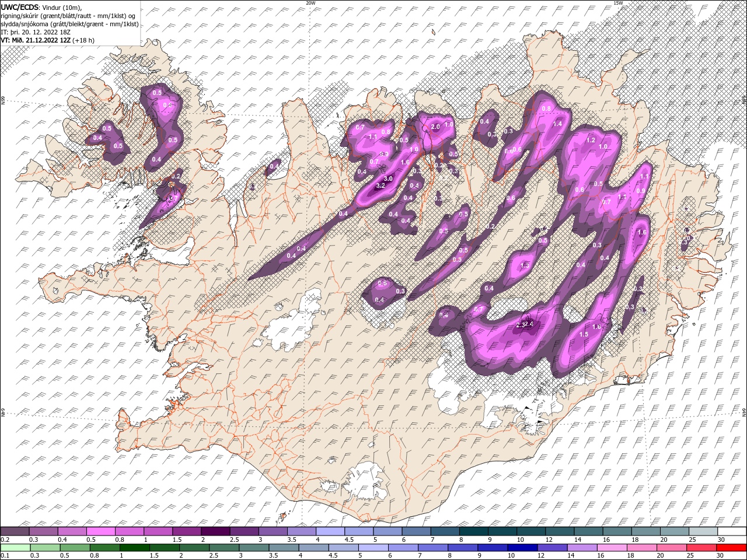Screen dimensions: 747x560
Task: Pick the bottom-row green swatch between 0.5 and 0.8
Action: 75,548
